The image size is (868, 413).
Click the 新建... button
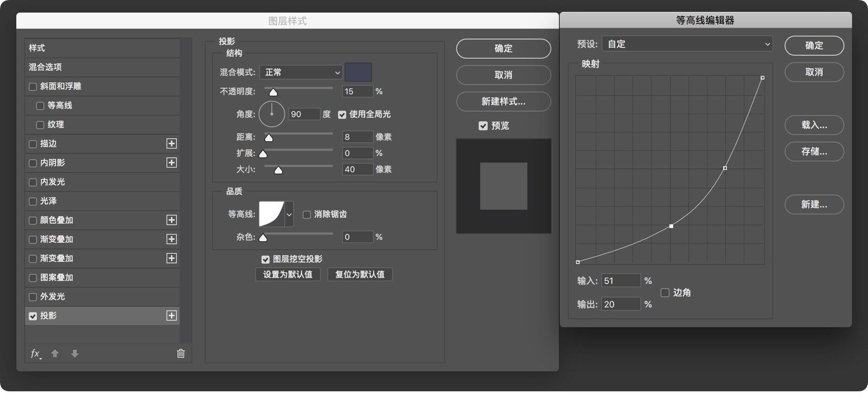click(814, 204)
